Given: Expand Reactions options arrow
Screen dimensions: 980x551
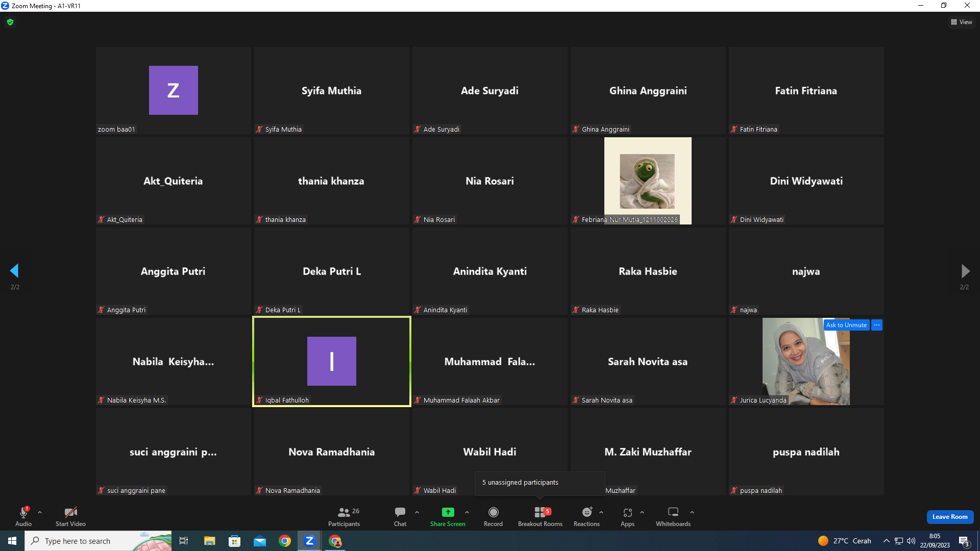Looking at the screenshot, I should (x=601, y=512).
